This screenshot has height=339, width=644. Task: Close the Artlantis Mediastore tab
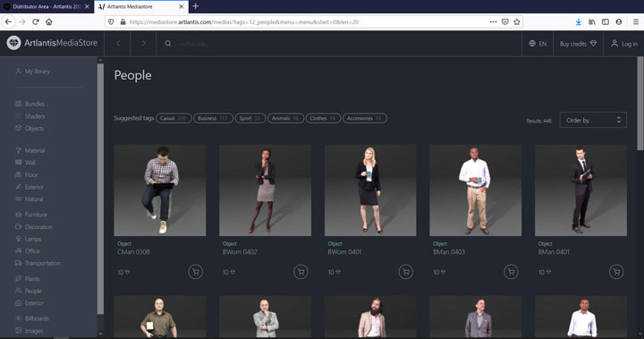(x=181, y=6)
